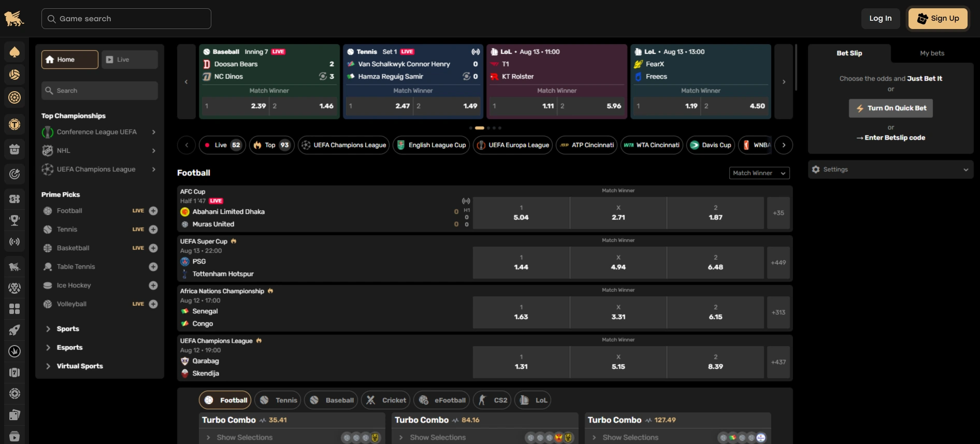980x444 pixels.
Task: Click the Baseball chip in Turbo Combo section
Action: pos(332,400)
